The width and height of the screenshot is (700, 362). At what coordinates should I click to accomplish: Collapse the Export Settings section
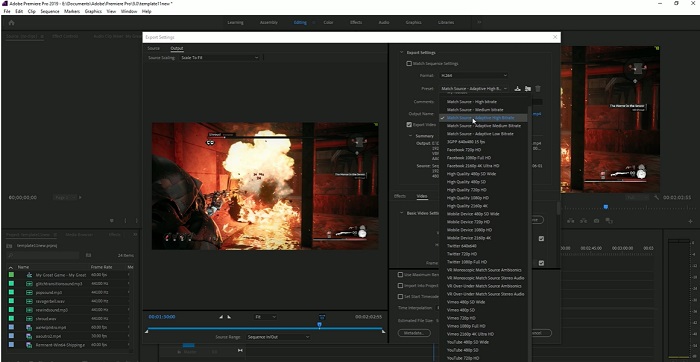[x=401, y=53]
